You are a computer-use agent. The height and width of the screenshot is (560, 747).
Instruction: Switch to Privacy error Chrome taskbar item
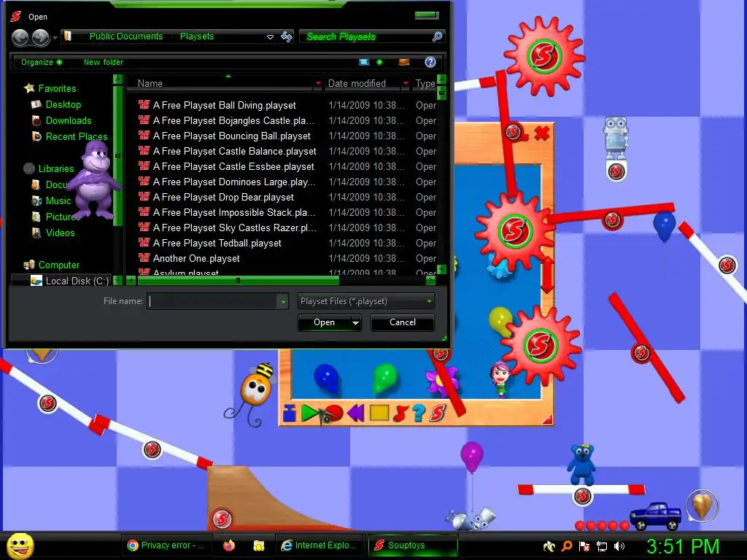[x=166, y=545]
